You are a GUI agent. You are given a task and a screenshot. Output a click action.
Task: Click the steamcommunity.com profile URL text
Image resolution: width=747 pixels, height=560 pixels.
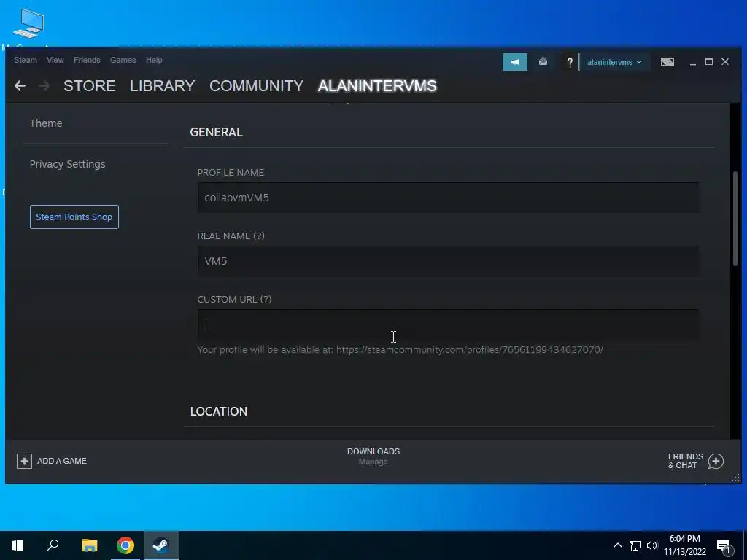470,349
